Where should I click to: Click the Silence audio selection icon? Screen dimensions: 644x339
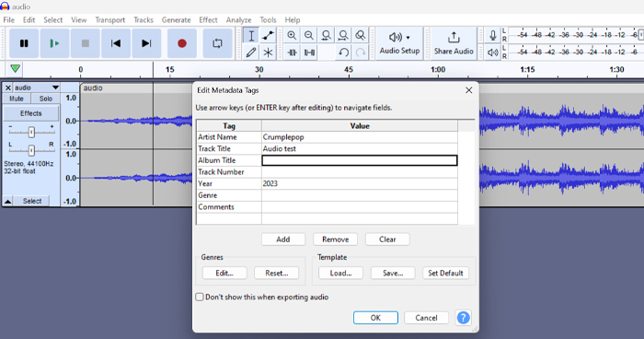point(309,53)
